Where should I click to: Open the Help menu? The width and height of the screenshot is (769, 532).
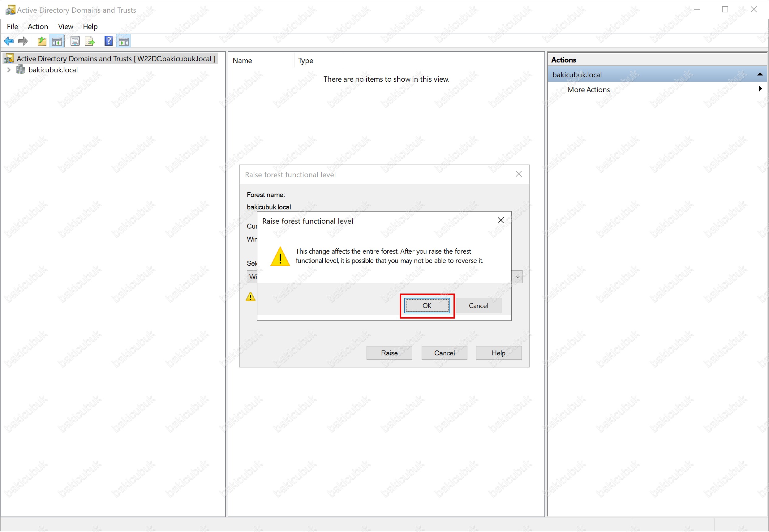click(x=90, y=26)
